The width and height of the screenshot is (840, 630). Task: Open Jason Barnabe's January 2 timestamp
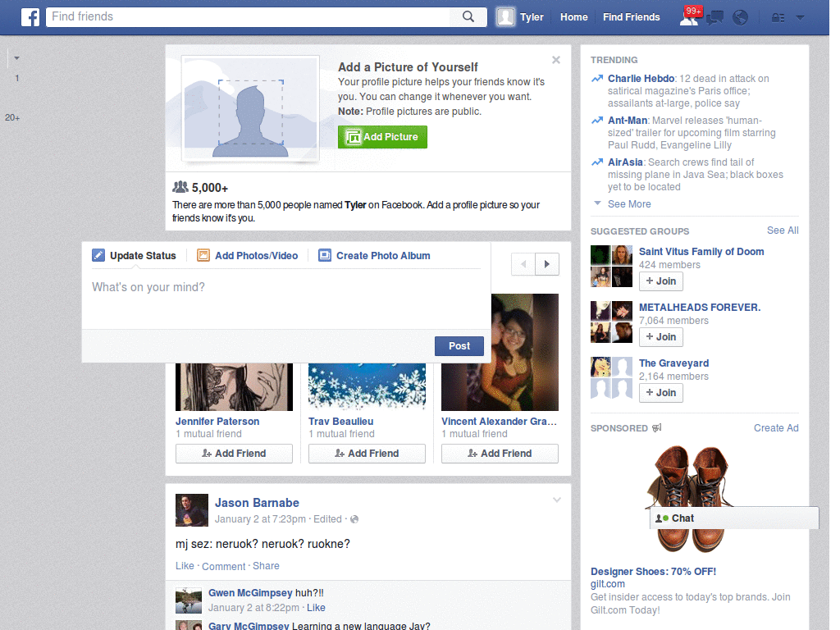click(x=260, y=519)
